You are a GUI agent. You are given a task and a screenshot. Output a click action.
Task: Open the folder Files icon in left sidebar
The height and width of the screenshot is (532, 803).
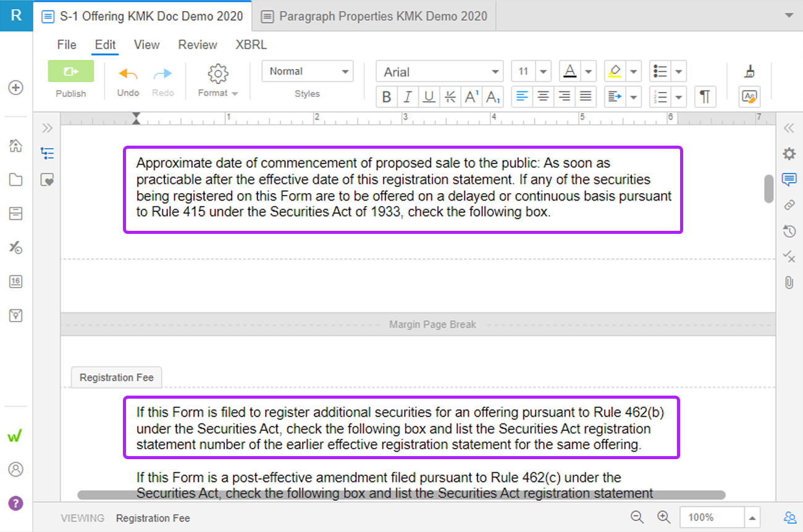(16, 180)
